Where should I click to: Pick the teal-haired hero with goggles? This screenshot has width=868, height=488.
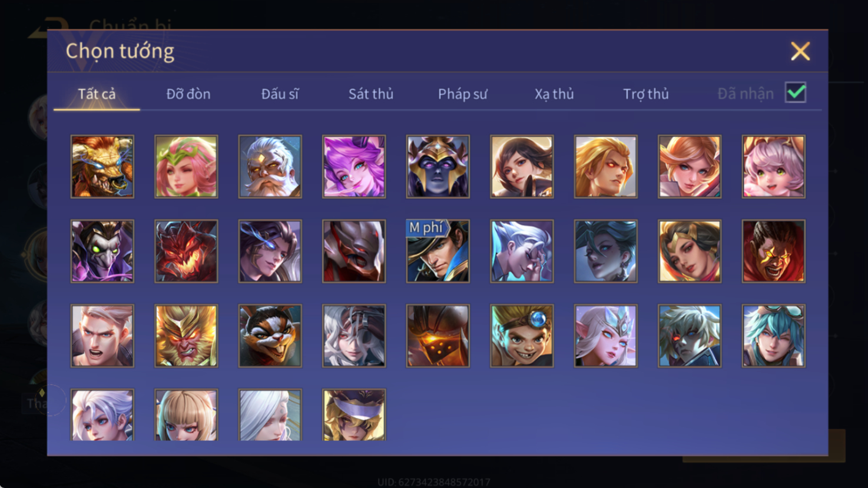pos(774,336)
